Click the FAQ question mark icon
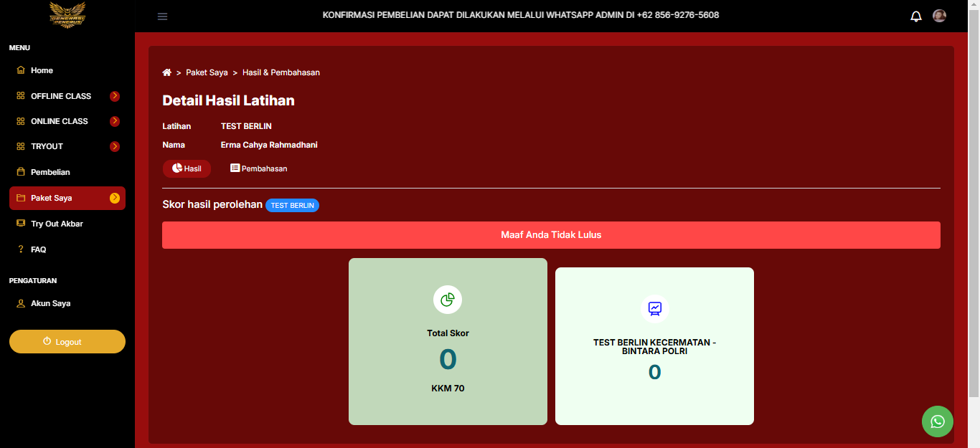Screen dimensions: 980x448 [x=21, y=249]
